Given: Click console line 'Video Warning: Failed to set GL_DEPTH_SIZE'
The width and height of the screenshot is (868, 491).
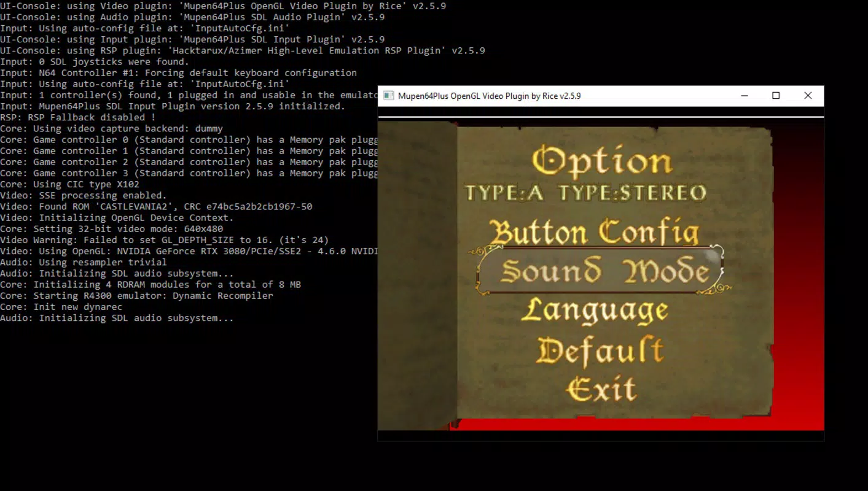Looking at the screenshot, I should pyautogui.click(x=165, y=240).
